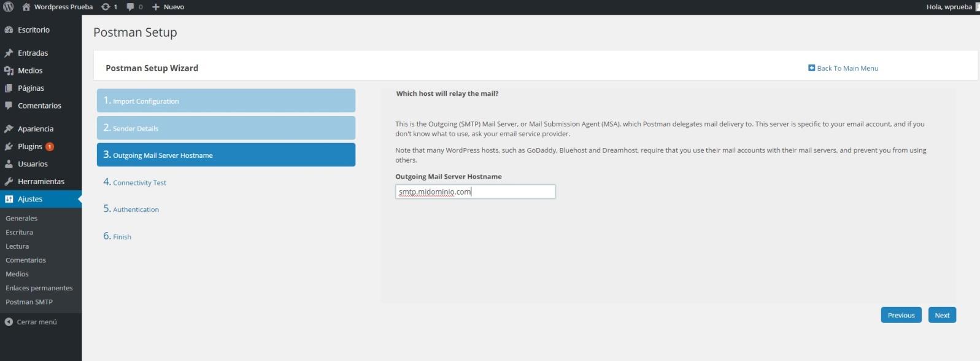
Task: Go to Medios settings submenu
Action: 17,274
